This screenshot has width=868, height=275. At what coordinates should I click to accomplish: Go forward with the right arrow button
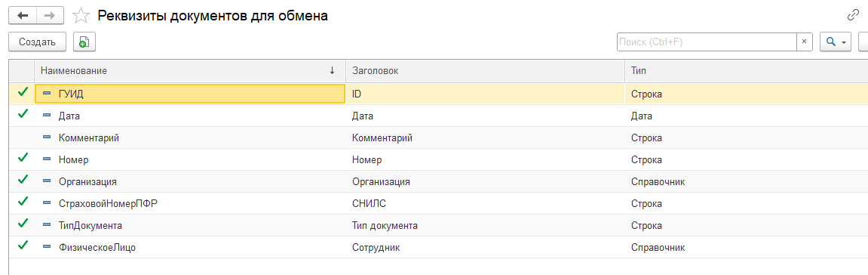[x=50, y=16]
